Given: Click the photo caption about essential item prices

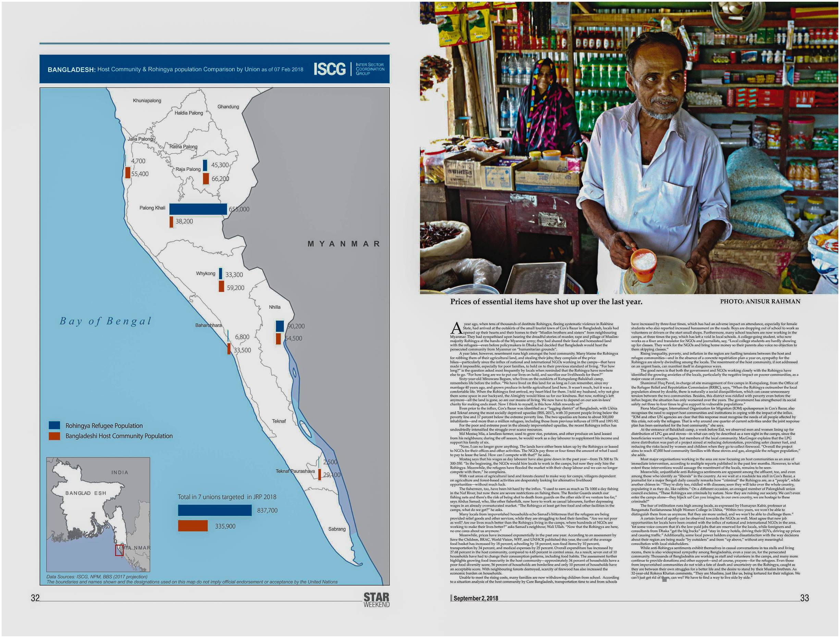Looking at the screenshot, I should click(x=546, y=302).
